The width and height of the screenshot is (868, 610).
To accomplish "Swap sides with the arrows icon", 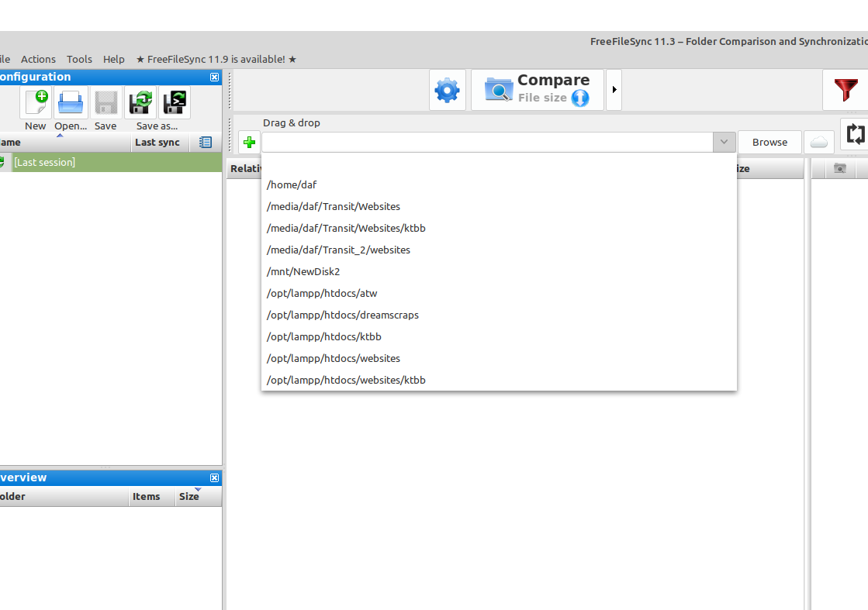I will coord(856,134).
